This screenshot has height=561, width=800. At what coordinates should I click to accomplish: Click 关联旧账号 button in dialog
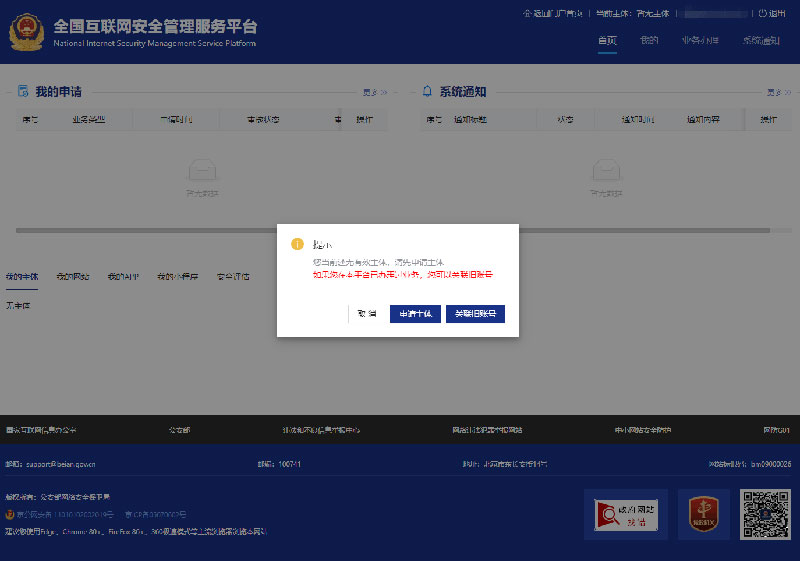click(475, 314)
